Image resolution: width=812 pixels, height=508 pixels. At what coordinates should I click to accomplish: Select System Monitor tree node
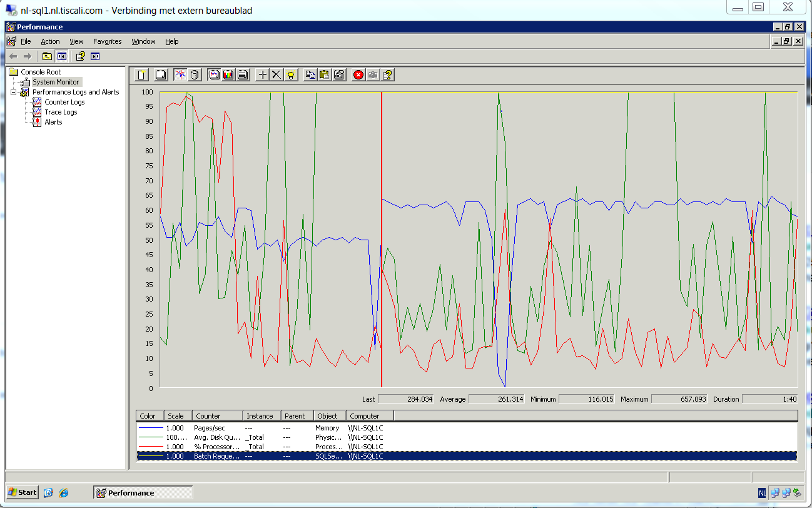56,82
